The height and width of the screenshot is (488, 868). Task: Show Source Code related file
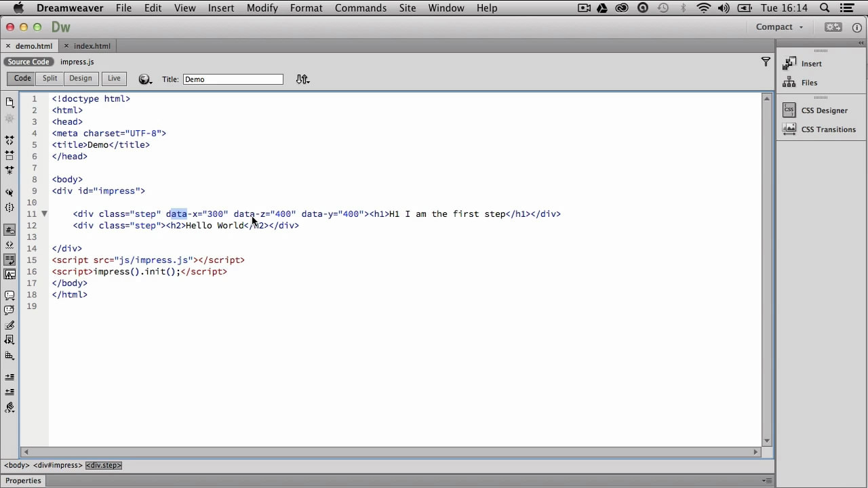coord(28,62)
